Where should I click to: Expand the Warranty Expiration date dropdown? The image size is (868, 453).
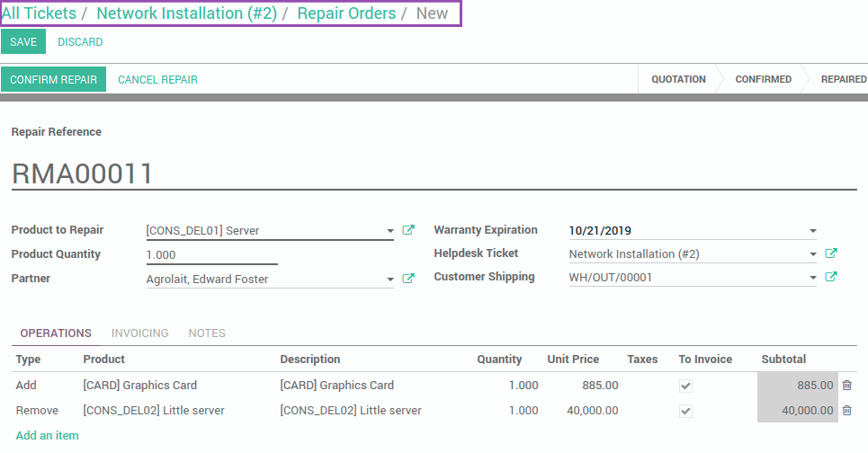tap(812, 231)
